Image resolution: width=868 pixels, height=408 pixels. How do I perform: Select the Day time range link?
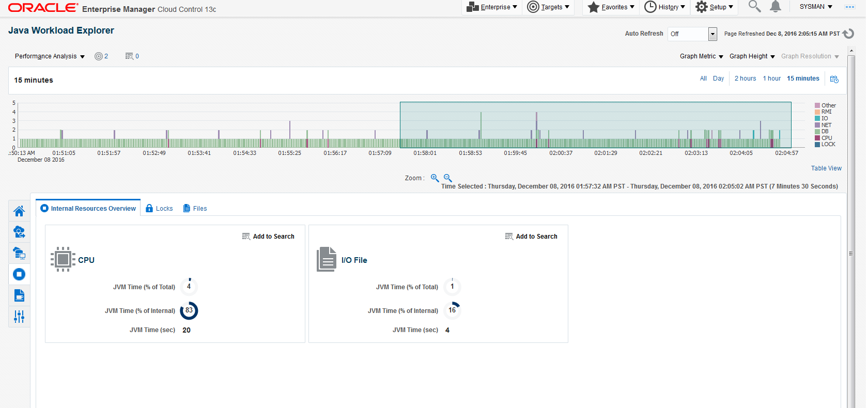click(718, 79)
